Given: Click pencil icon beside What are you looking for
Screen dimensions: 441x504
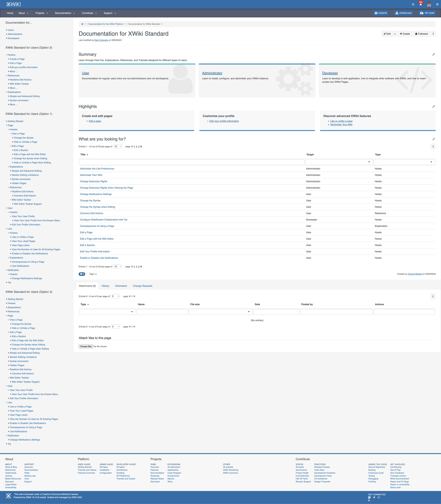Looking at the screenshot, I should point(434,139).
